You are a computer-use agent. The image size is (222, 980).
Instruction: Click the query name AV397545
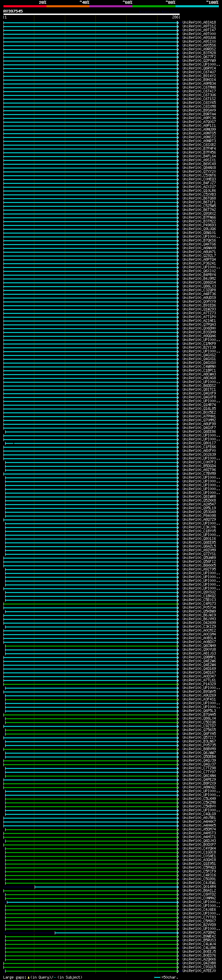pyautogui.click(x=13, y=11)
